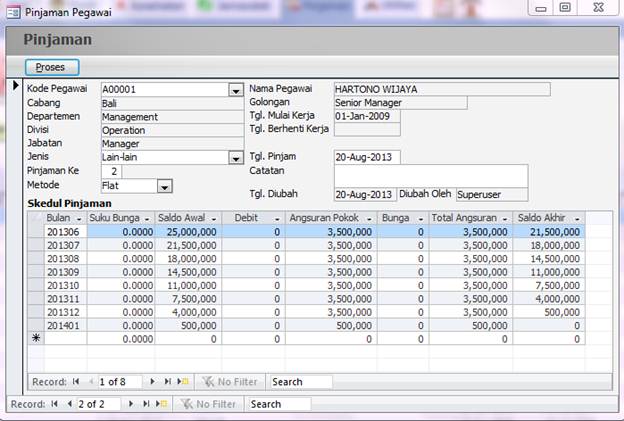Click the Proses button
Screen dimensions: 624x421
point(52,67)
